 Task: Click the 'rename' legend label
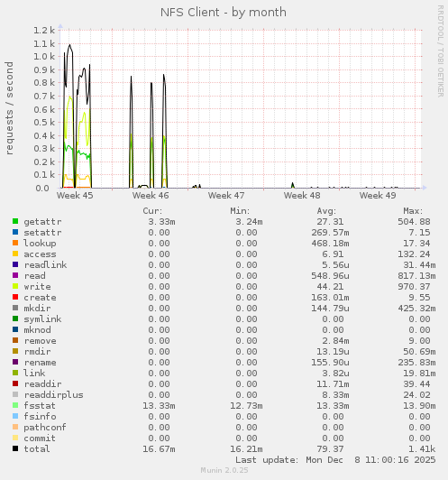[x=40, y=362]
